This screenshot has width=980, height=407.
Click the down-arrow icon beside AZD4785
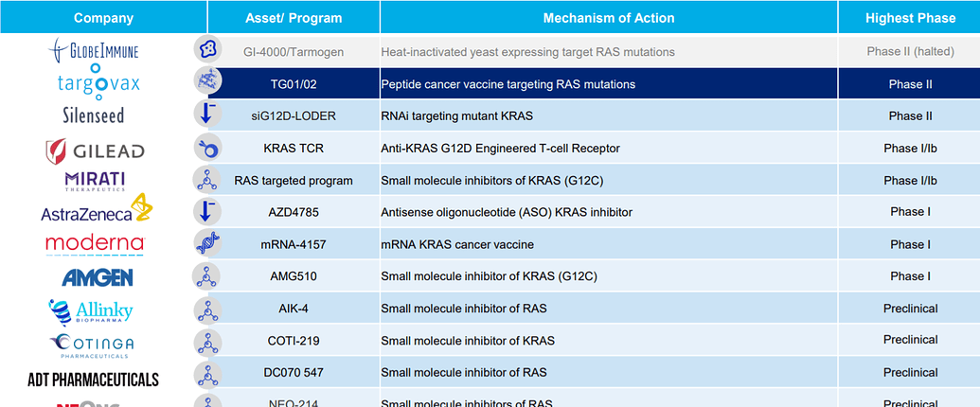click(x=206, y=211)
